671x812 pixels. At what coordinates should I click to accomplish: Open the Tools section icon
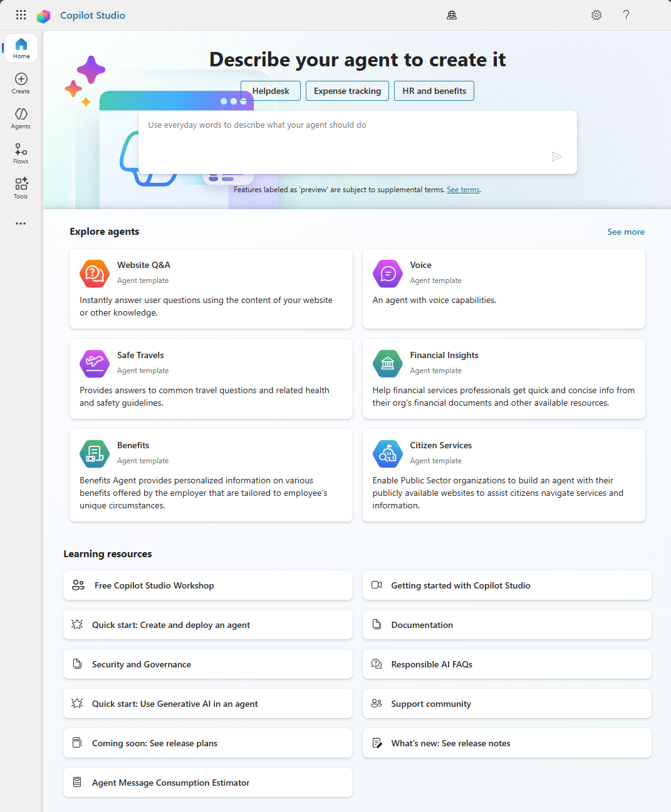point(21,187)
